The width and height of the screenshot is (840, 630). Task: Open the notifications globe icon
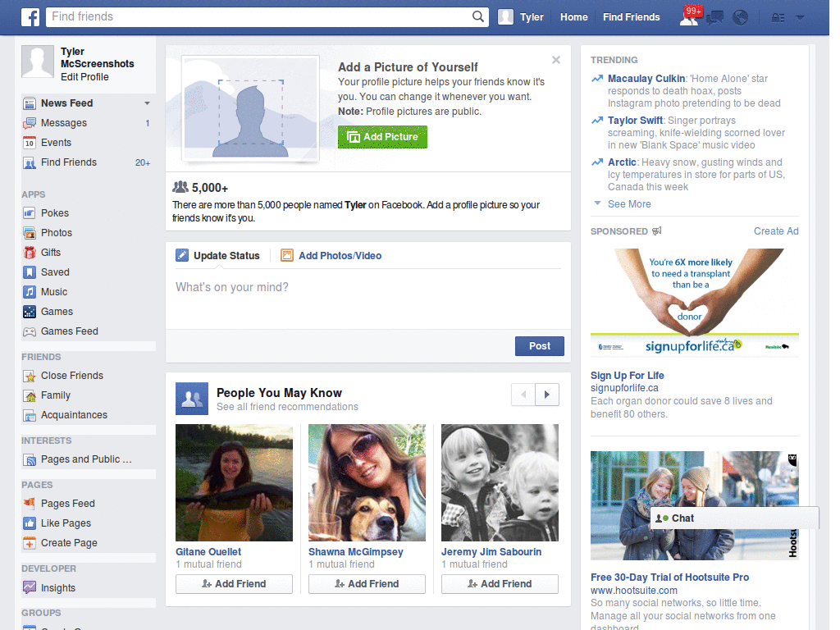pos(740,18)
